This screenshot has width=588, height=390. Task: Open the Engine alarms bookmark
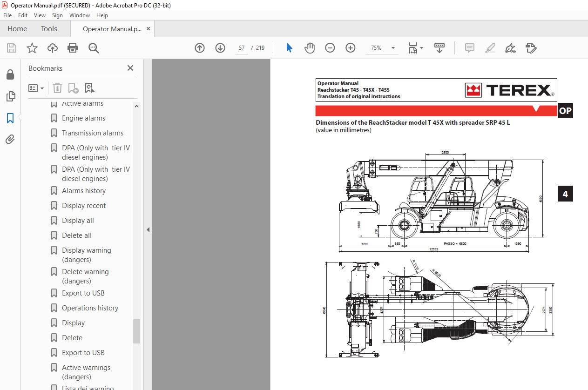[x=83, y=118]
